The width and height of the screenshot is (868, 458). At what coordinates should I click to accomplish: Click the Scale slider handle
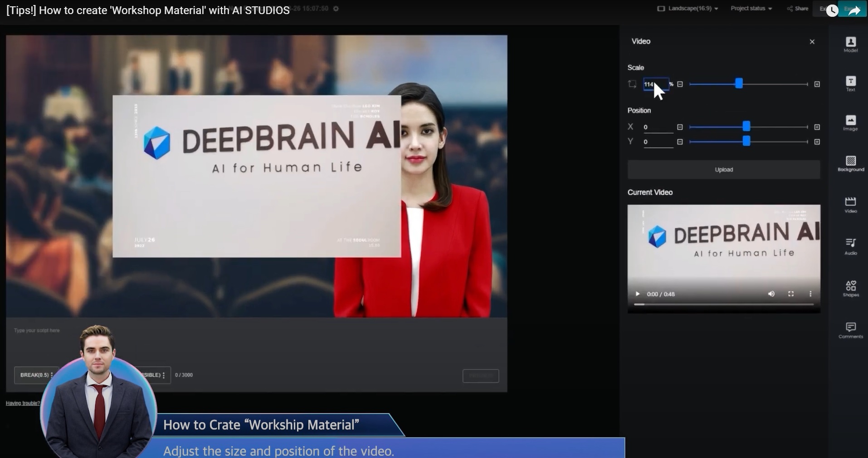739,84
